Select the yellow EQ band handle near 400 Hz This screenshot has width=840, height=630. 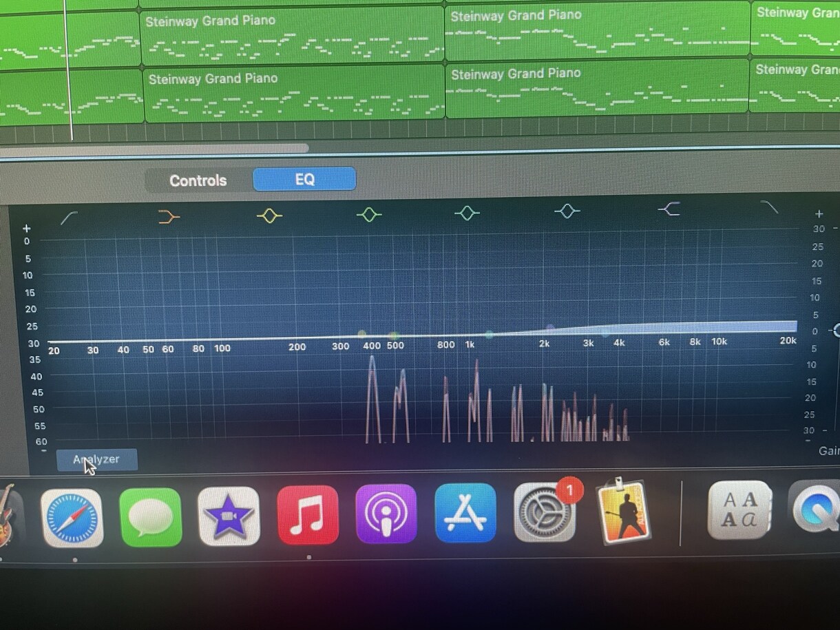pyautogui.click(x=362, y=335)
